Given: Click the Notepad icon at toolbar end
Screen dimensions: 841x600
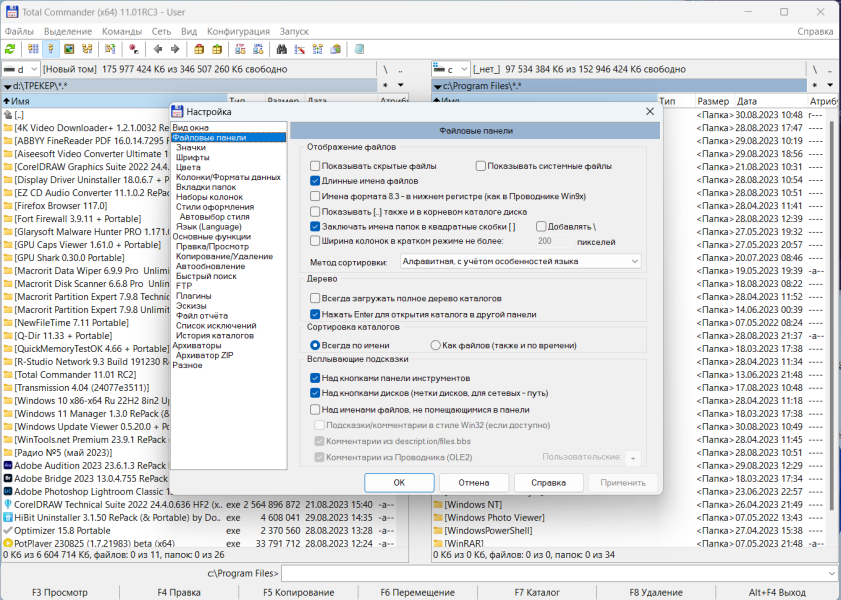Looking at the screenshot, I should coord(359,49).
